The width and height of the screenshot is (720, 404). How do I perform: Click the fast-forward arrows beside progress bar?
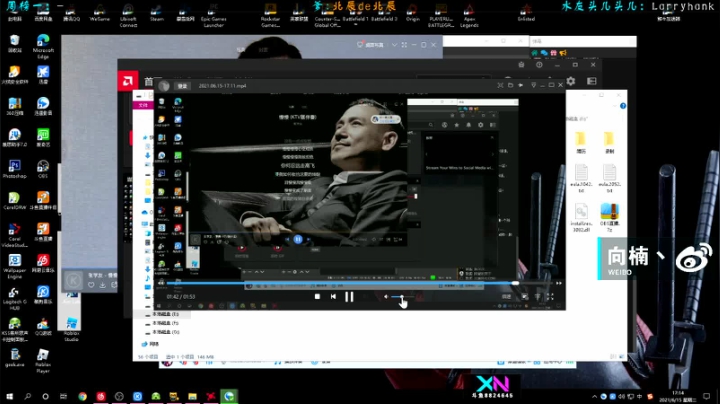[558, 283]
